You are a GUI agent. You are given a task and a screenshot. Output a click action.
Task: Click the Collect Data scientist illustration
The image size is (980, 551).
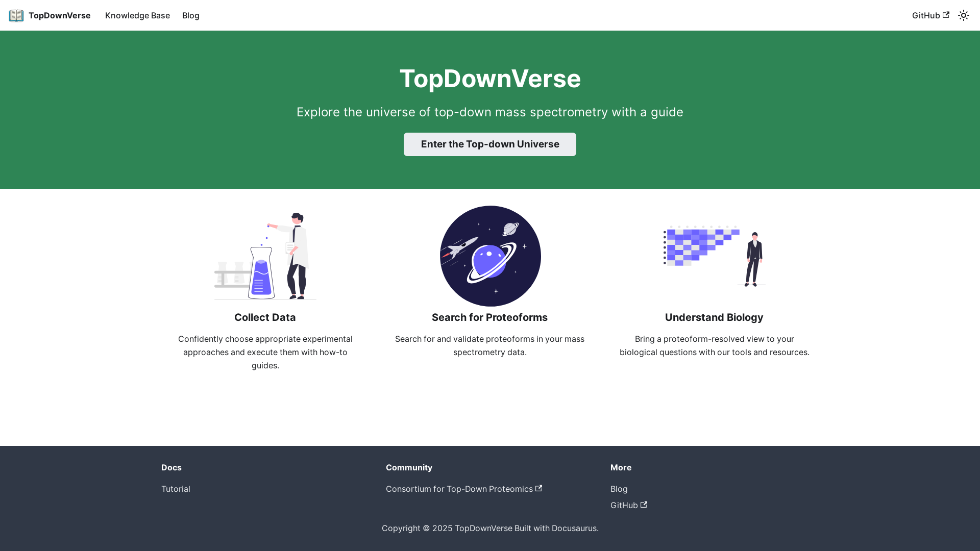[265, 256]
